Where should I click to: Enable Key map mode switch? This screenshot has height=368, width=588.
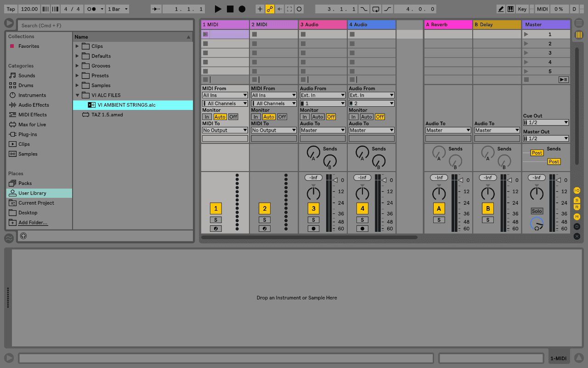pyautogui.click(x=522, y=9)
